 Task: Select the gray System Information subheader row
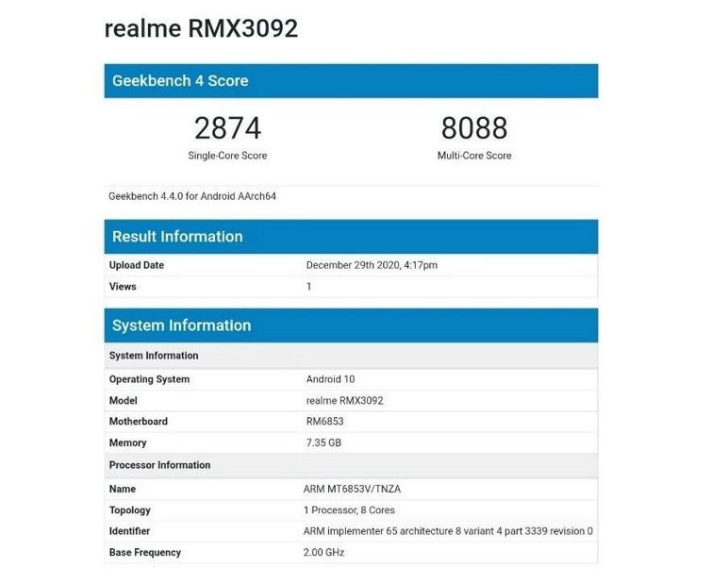click(x=351, y=356)
